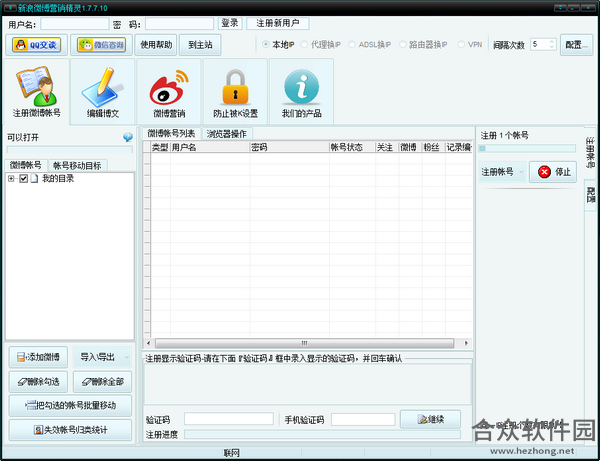Click the 注册进度 progress bar
The height and width of the screenshot is (461, 600).
point(322,434)
